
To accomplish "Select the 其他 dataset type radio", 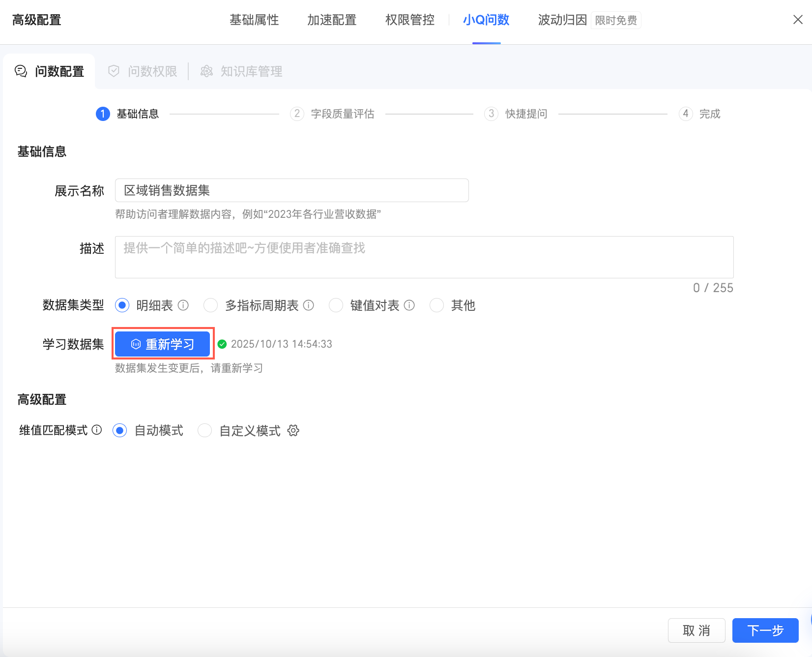I will click(x=437, y=305).
